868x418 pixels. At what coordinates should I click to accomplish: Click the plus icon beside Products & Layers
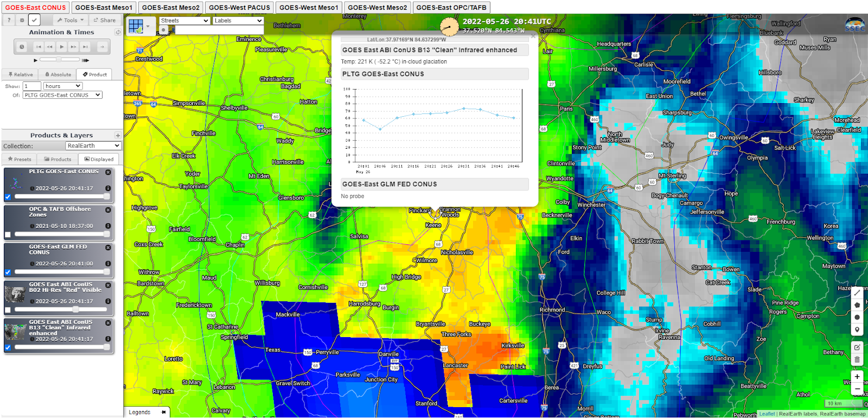pos(118,136)
